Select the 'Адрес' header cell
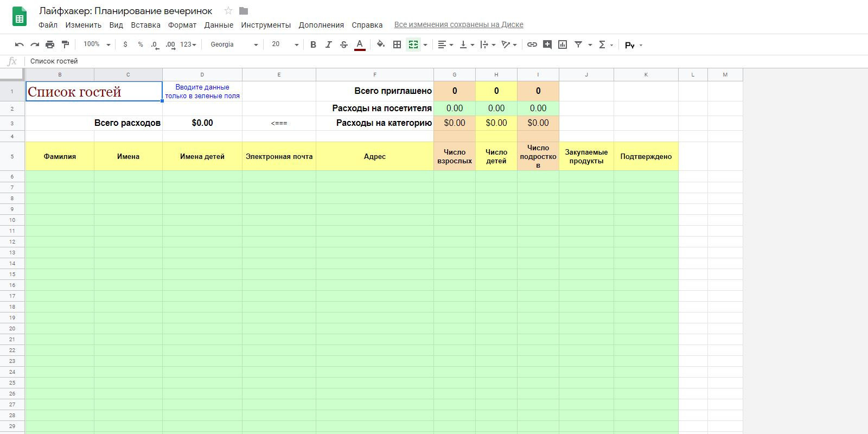This screenshot has height=434, width=868. coord(375,156)
